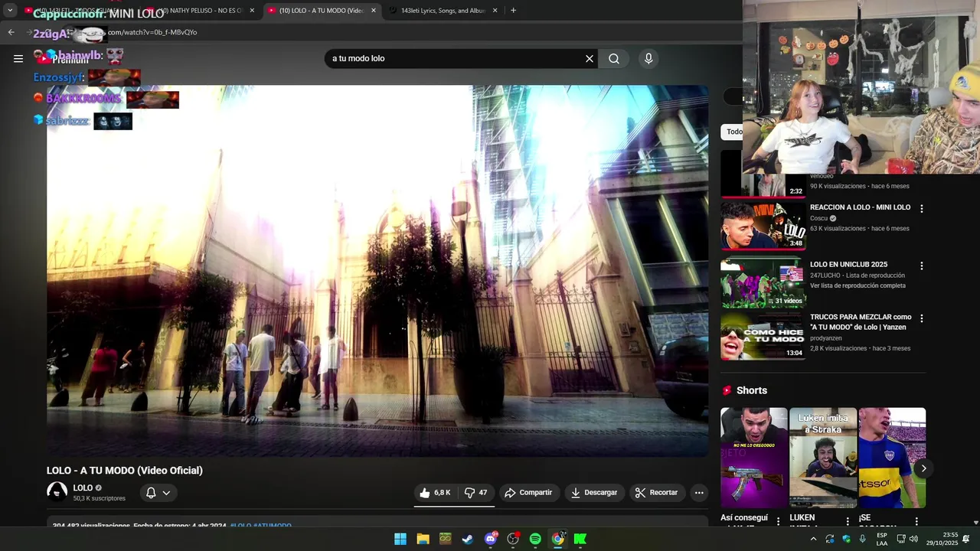
Task: Open the 'Así conseguí' Short thumbnail
Action: point(753,458)
